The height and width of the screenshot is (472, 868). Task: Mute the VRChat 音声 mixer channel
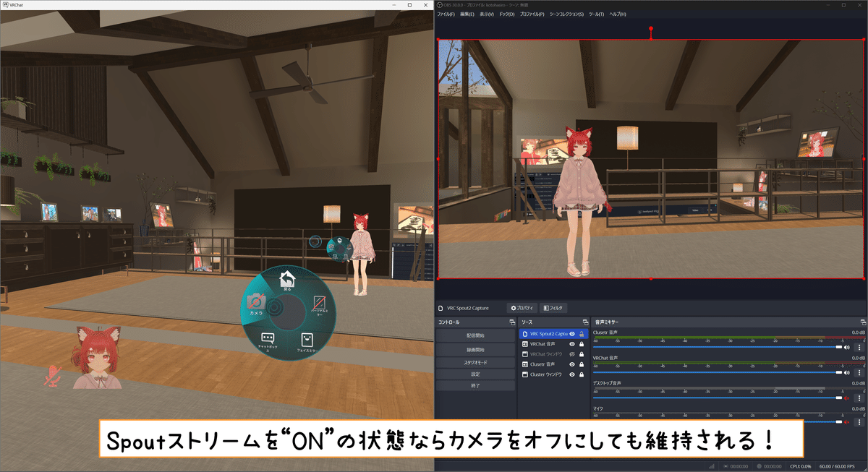[x=847, y=372]
